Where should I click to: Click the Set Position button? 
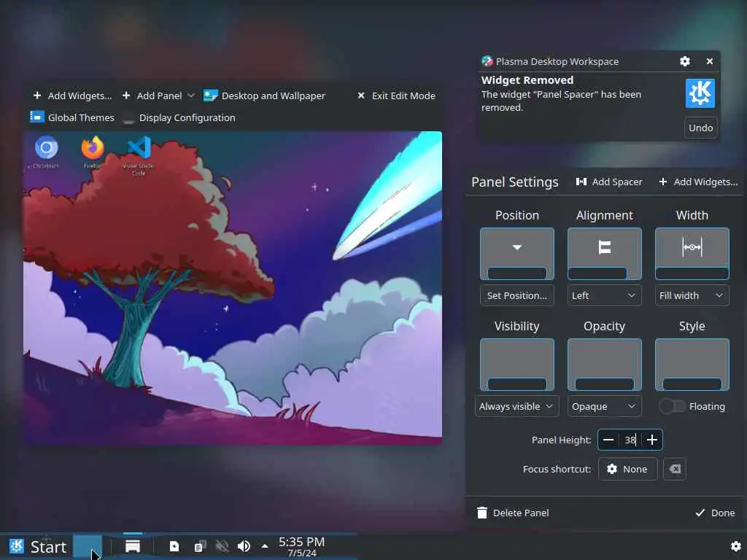[x=517, y=295]
